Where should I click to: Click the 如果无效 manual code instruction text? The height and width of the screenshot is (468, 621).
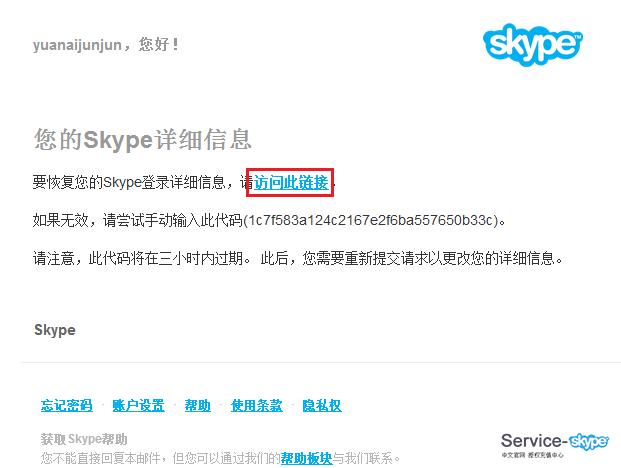[138, 220]
